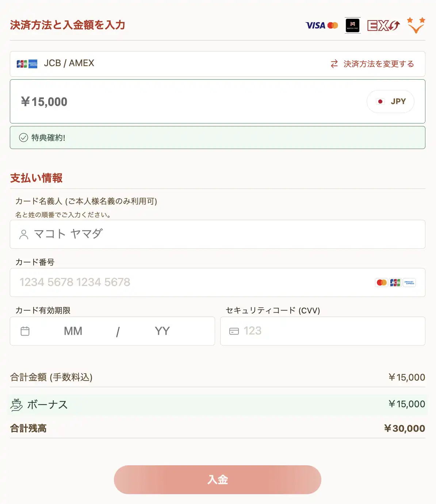Click the black Match Pay logo

coord(353,25)
